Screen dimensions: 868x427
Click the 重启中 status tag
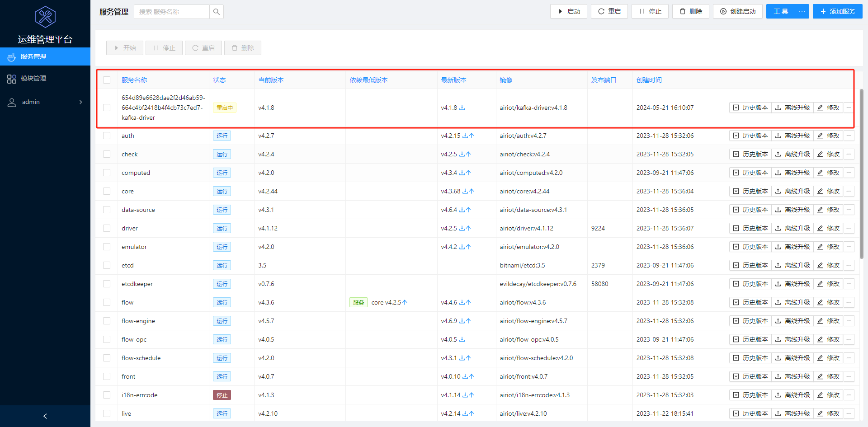225,108
